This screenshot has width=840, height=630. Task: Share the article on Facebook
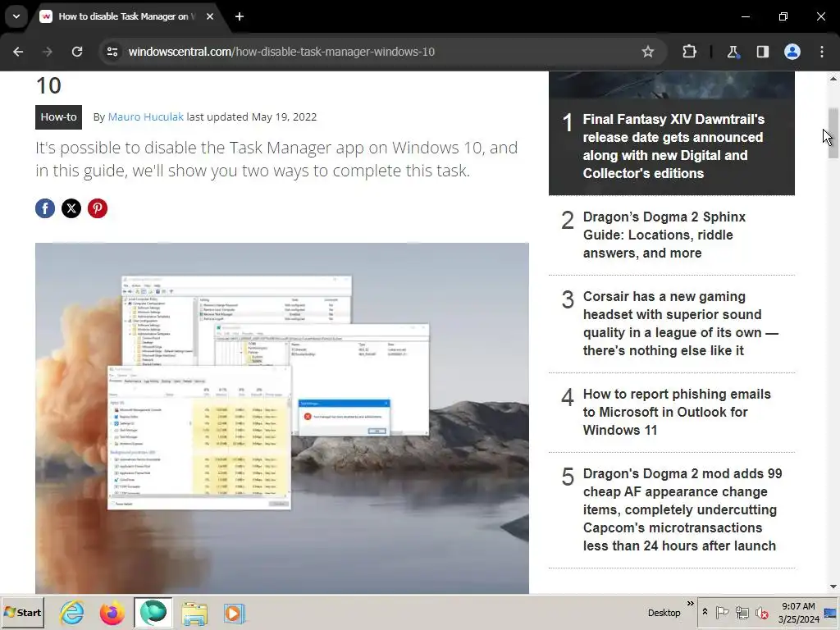(45, 208)
